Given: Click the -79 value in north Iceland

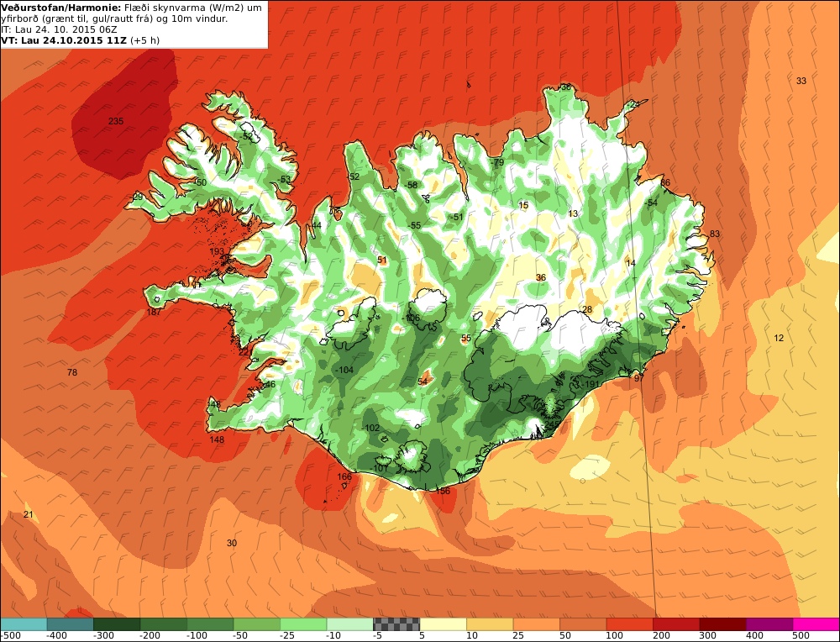Looking at the screenshot, I should click(x=497, y=162).
